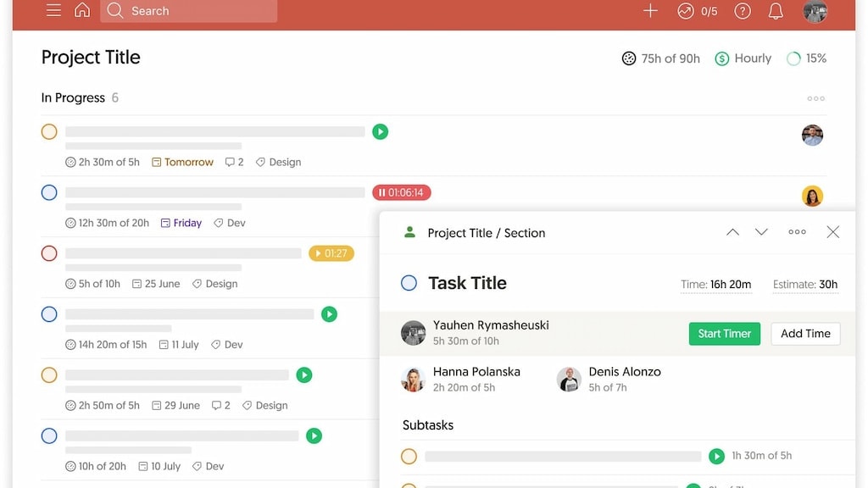
Task: Go to previous task with up chevron
Action: click(x=732, y=232)
